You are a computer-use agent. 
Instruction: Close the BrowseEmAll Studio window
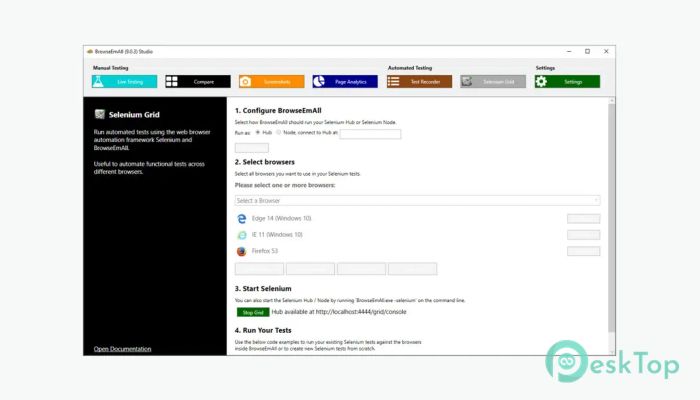[x=606, y=51]
